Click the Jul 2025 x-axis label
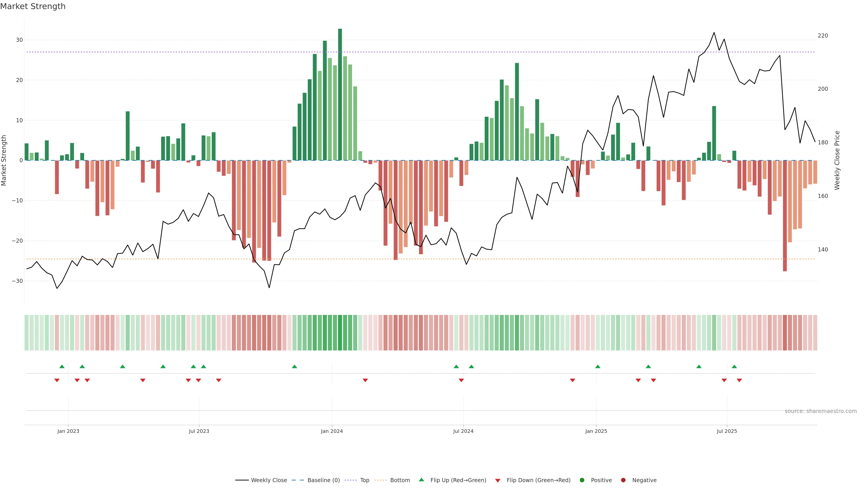 coord(727,431)
